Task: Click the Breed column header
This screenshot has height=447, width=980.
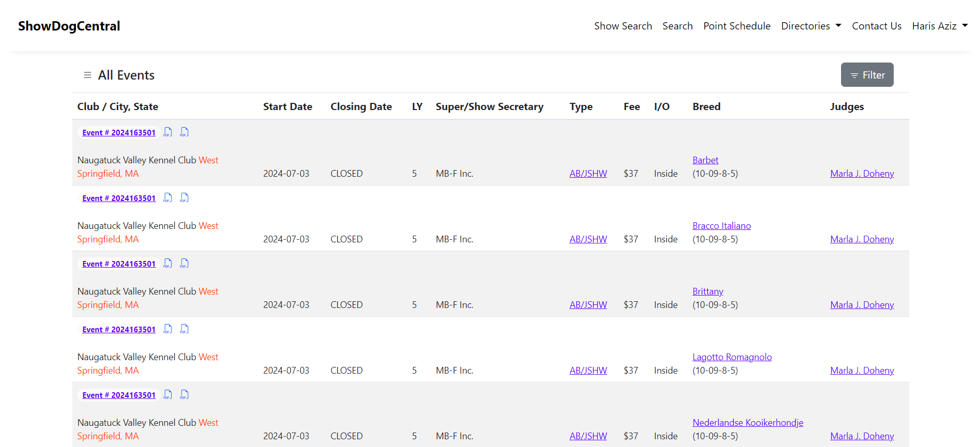Action: 706,106
